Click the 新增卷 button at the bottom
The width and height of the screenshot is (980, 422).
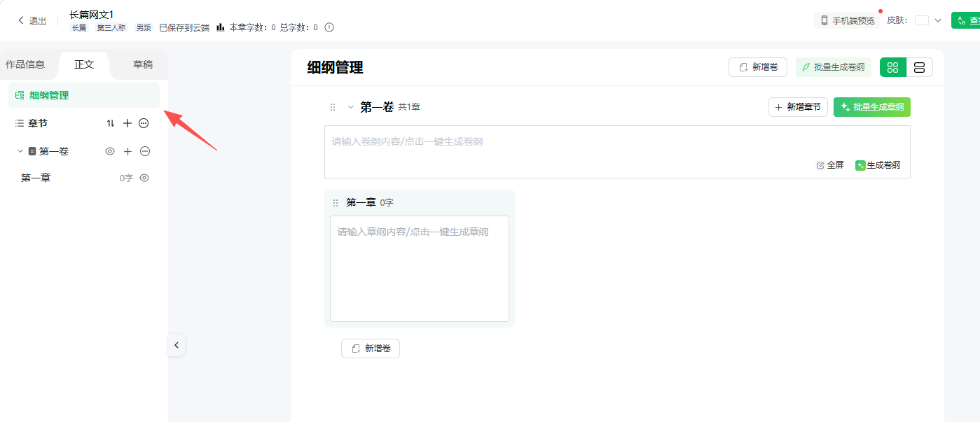371,349
